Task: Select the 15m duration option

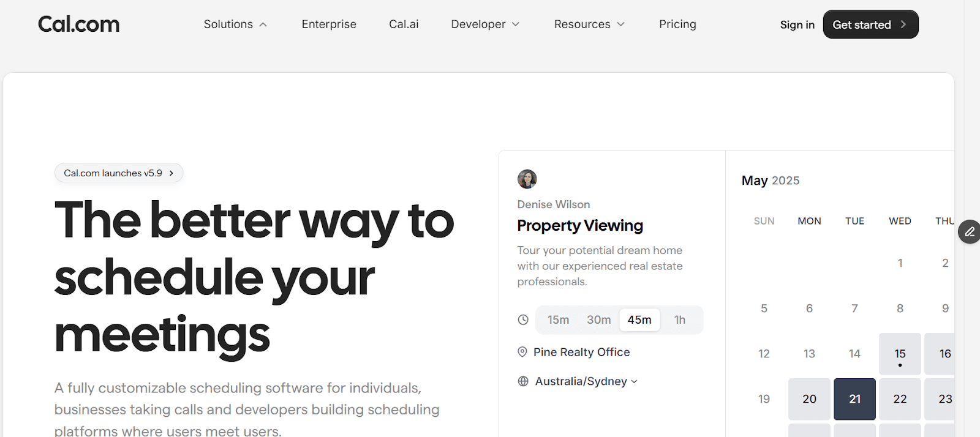Action: point(558,320)
